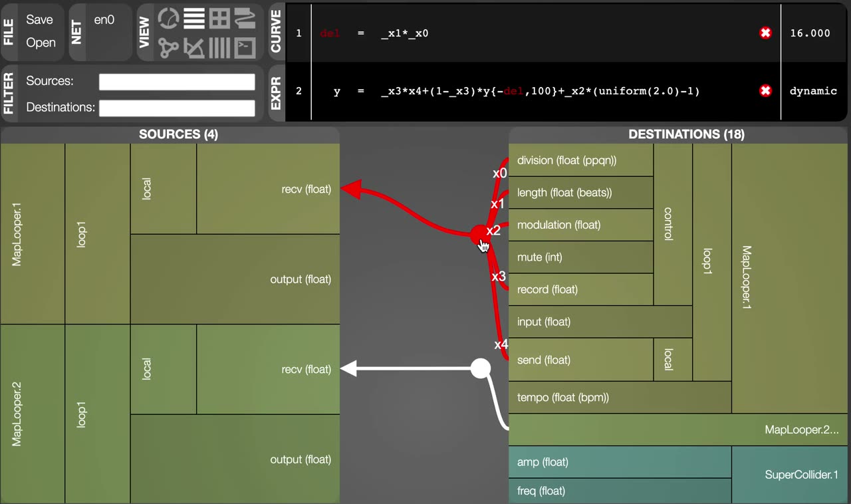
Task: Edit the del expression '_x1*_x0'
Action: (x=404, y=33)
